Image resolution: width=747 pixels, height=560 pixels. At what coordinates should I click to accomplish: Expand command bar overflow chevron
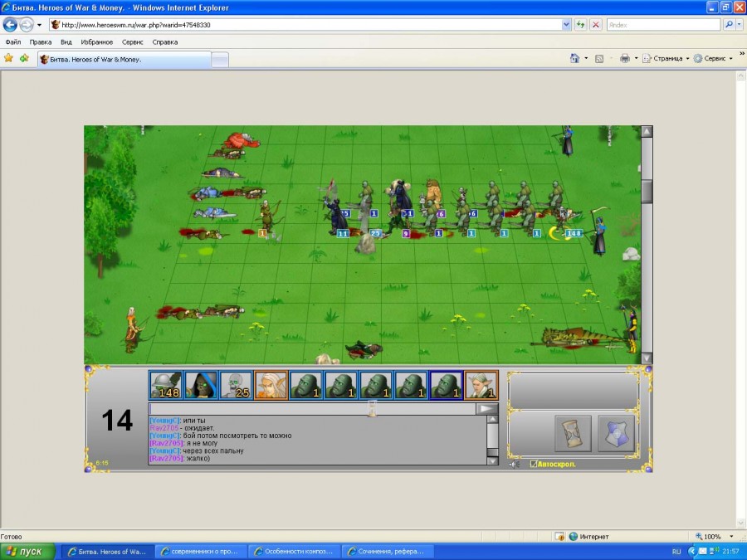click(742, 53)
